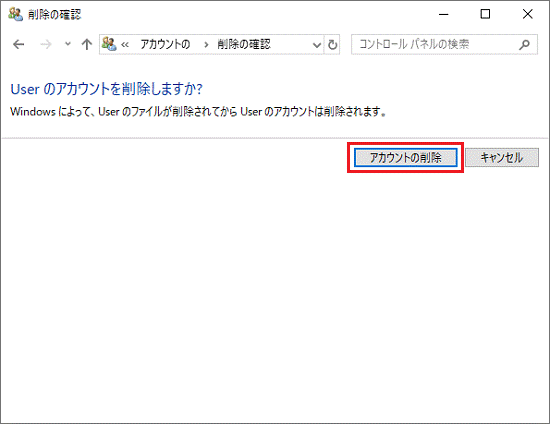Click the magnifier search icon
This screenshot has width=550, height=424.
[524, 44]
